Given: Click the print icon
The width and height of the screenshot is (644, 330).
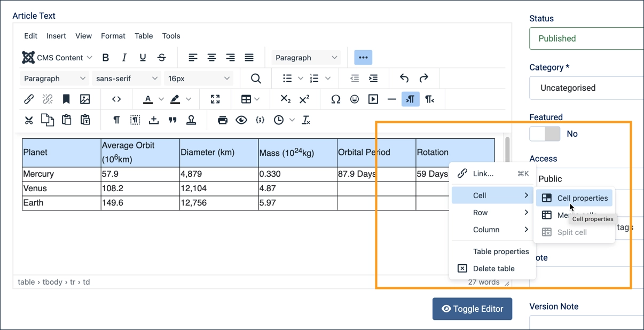Looking at the screenshot, I should click(x=222, y=120).
